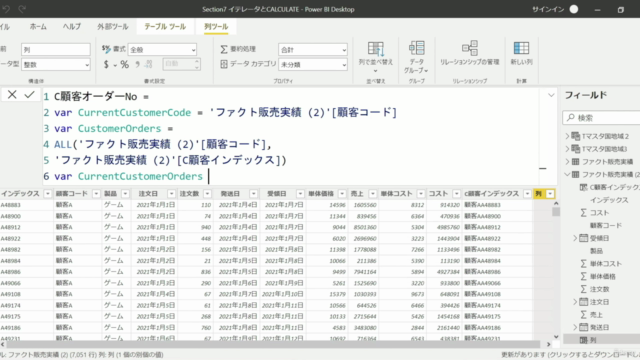Expand the 発送日 date hierarchy
Screen dimensions: 640x360
pos(575,327)
